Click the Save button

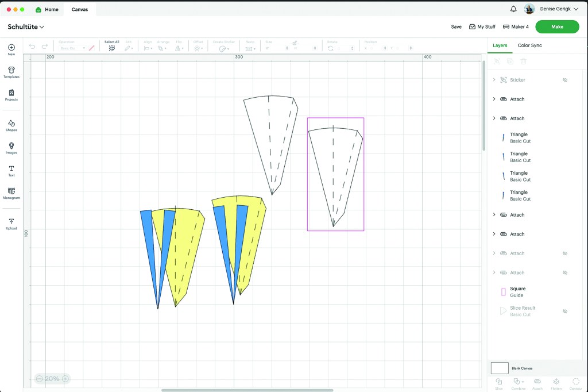click(456, 27)
